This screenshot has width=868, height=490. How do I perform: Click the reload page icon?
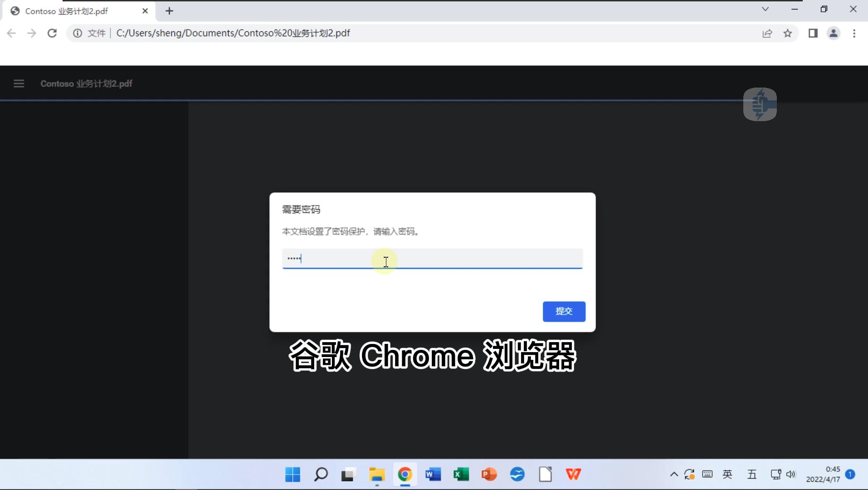tap(52, 33)
